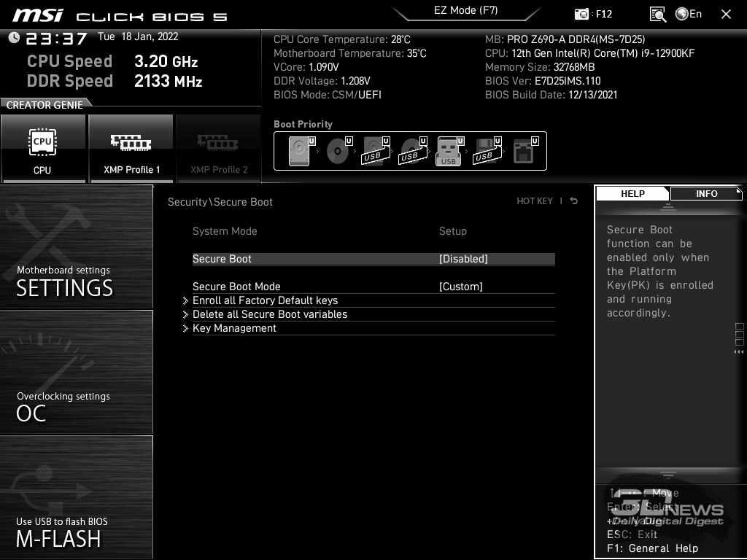The height and width of the screenshot is (560, 747).
Task: Click the HOT KEY label
Action: point(535,201)
